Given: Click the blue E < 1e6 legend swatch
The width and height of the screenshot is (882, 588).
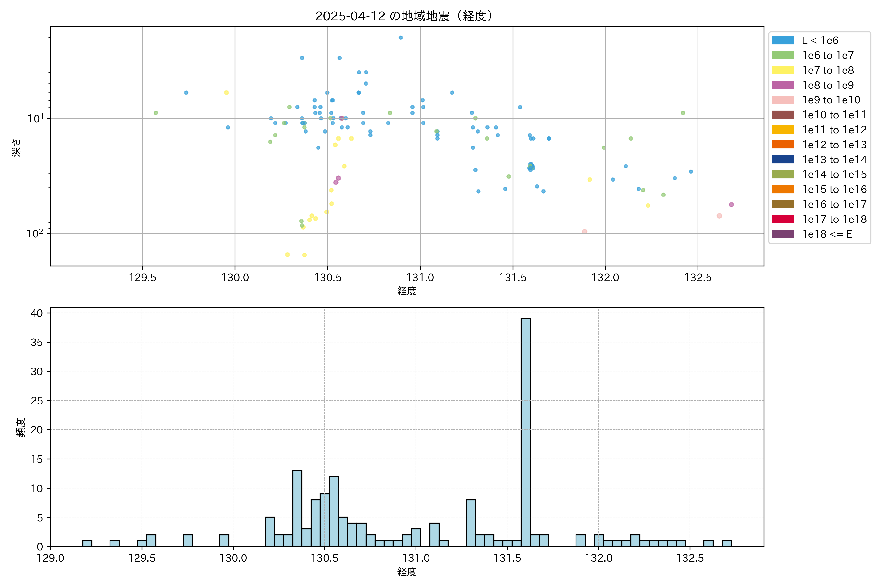Looking at the screenshot, I should point(783,40).
